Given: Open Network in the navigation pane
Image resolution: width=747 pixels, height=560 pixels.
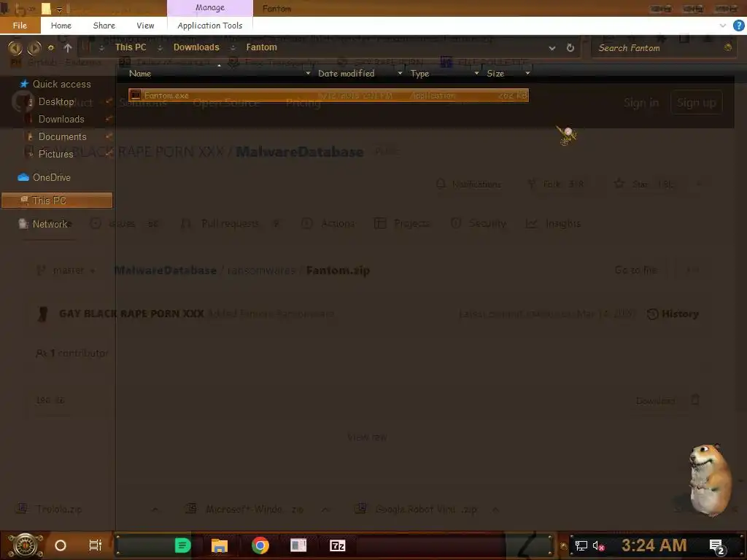Looking at the screenshot, I should tap(50, 224).
